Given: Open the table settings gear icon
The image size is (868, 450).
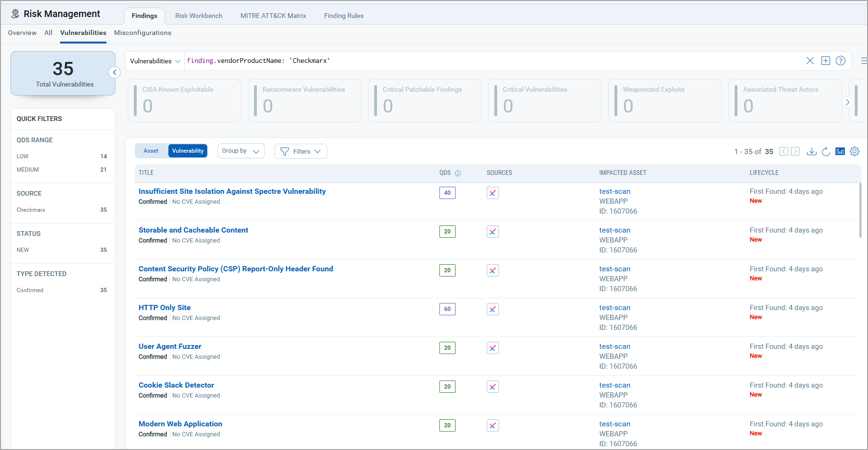Looking at the screenshot, I should coord(854,151).
